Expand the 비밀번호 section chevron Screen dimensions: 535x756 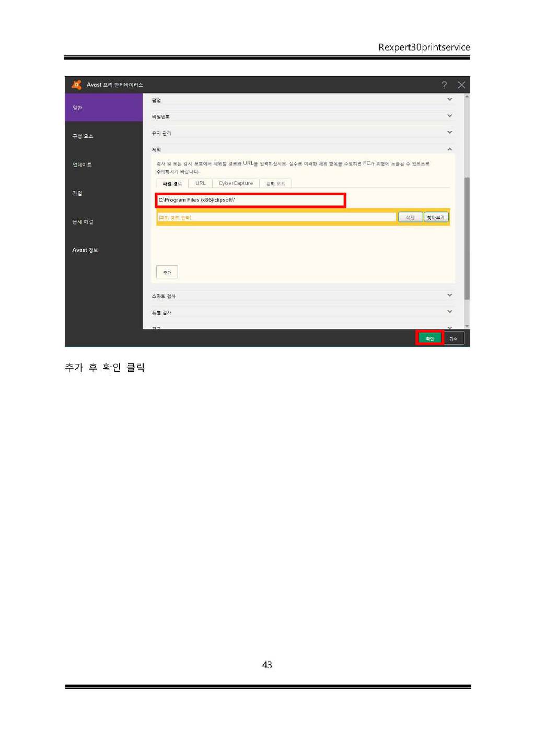(x=450, y=116)
